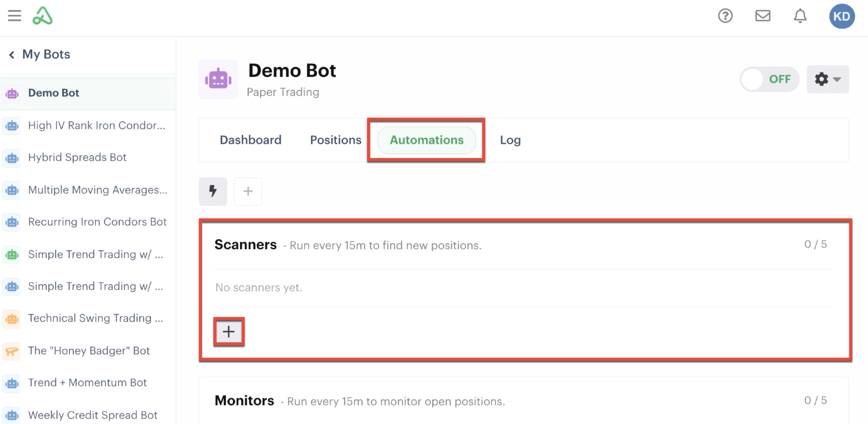Click the High IV Rank Iron Condor robot icon
The width and height of the screenshot is (868, 424).
(12, 126)
